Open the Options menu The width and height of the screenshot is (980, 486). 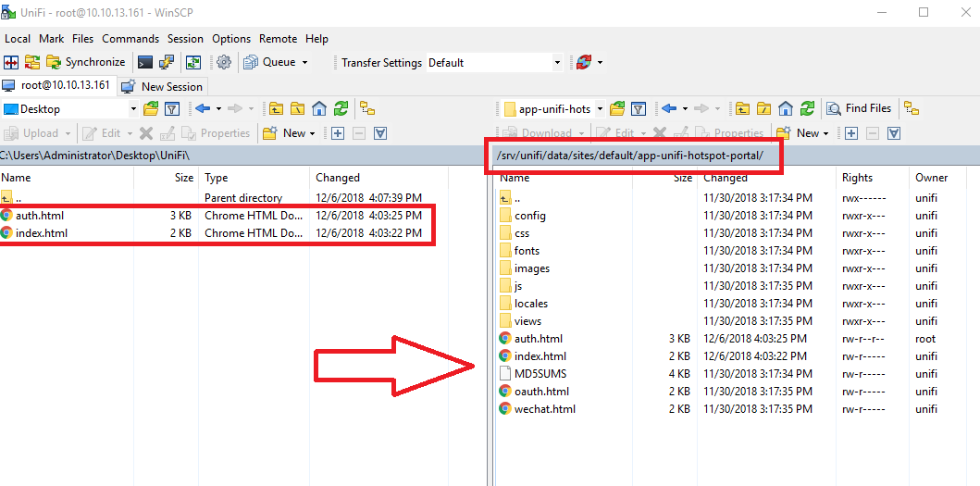(231, 39)
